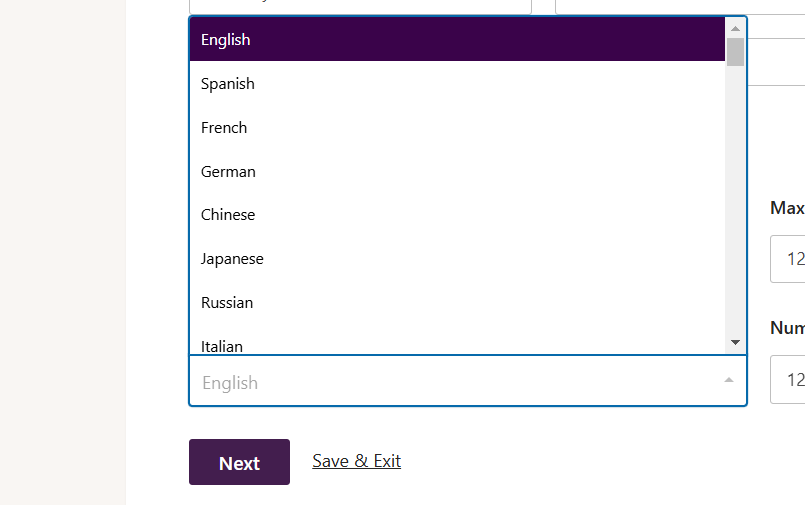Click the Next button
Image resolution: width=805 pixels, height=505 pixels.
point(239,462)
